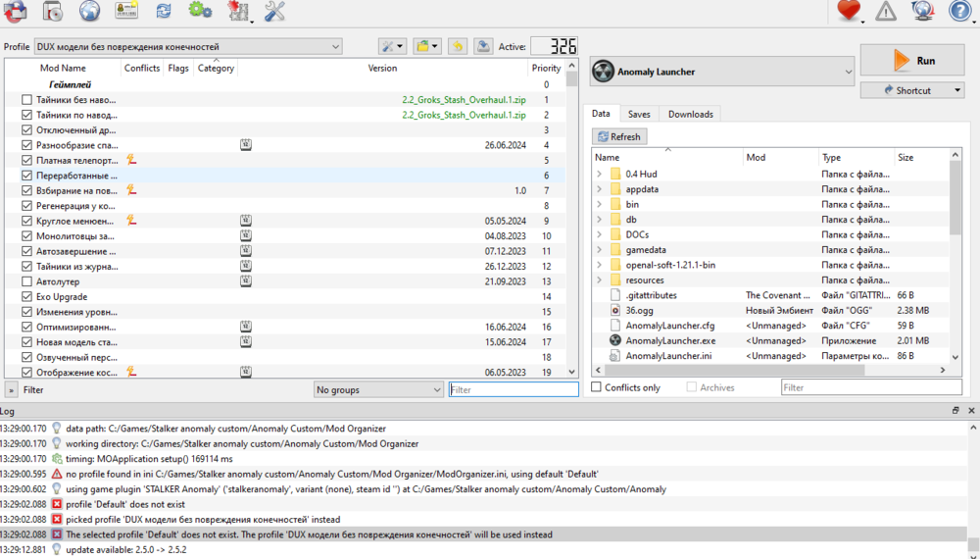Open the Profile dropdown list

click(x=187, y=46)
